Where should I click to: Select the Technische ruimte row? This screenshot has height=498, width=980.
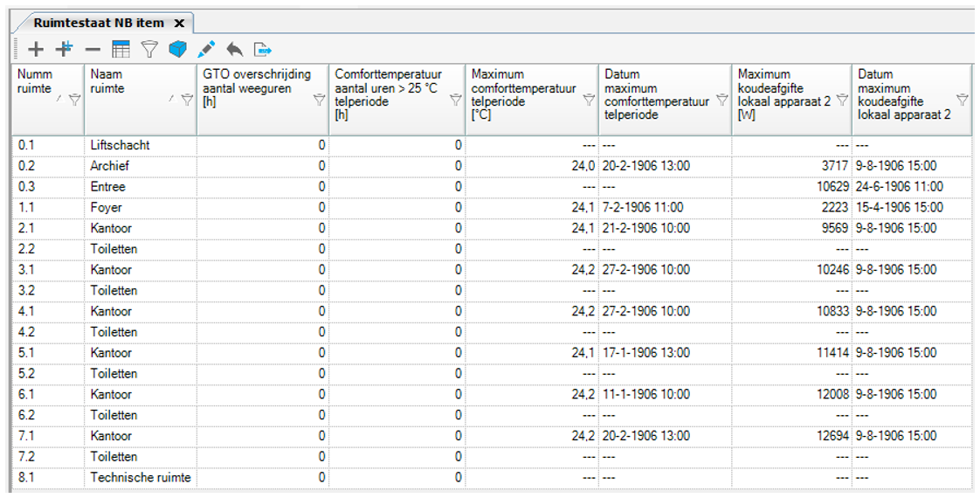(140, 478)
